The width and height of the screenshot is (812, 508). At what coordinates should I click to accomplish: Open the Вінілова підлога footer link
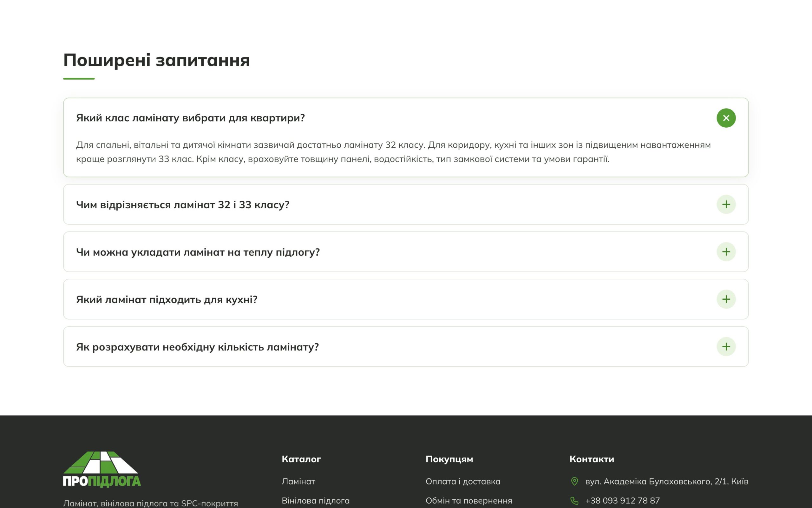[315, 501]
